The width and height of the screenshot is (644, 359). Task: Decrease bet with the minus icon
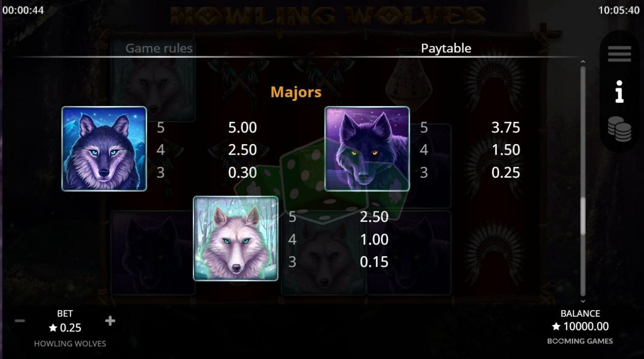click(20, 321)
